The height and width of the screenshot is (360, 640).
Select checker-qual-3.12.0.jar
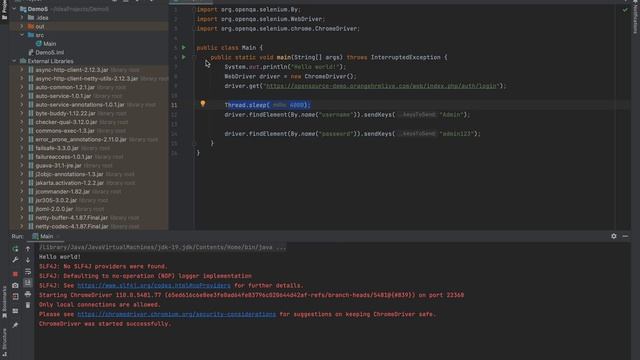66,122
